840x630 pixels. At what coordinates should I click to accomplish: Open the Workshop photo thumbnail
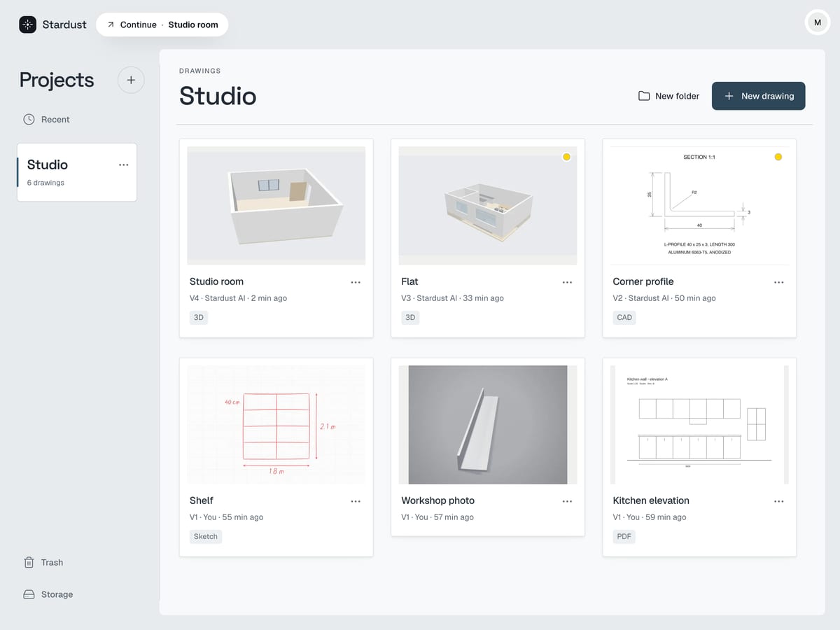(x=488, y=424)
